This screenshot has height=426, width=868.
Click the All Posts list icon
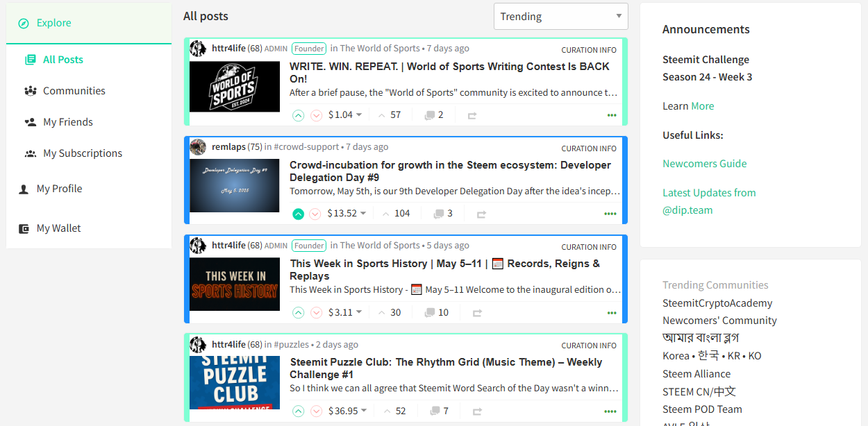[31, 60]
